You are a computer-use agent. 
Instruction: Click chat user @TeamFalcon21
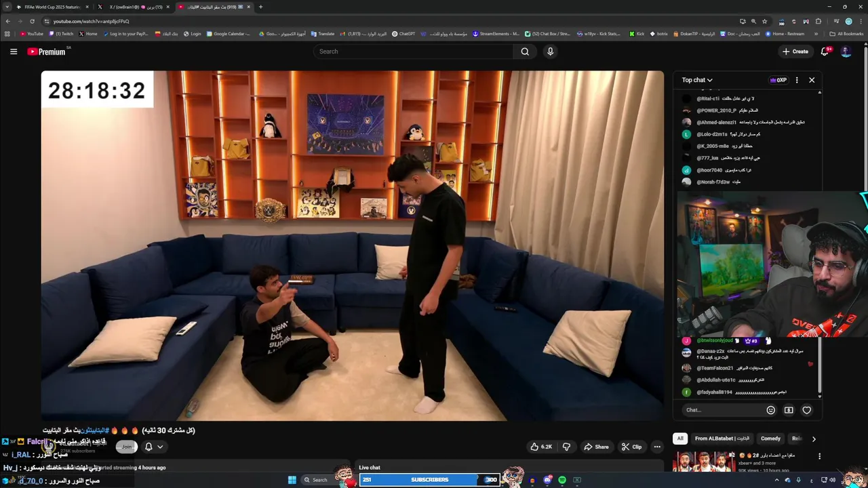click(x=715, y=368)
